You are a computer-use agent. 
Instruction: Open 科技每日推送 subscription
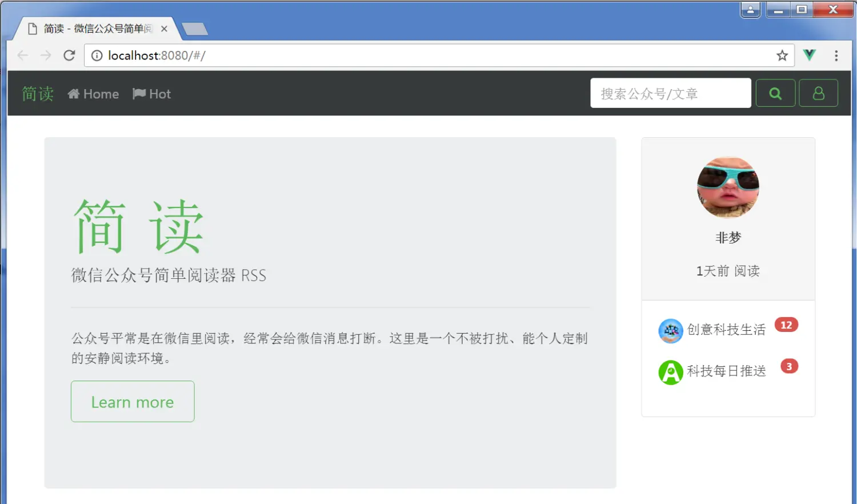(x=726, y=371)
